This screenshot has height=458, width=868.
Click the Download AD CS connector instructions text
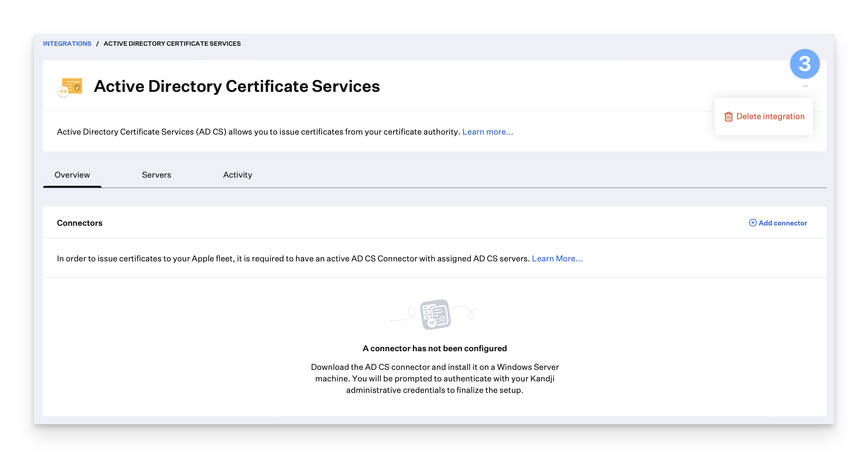coord(435,379)
